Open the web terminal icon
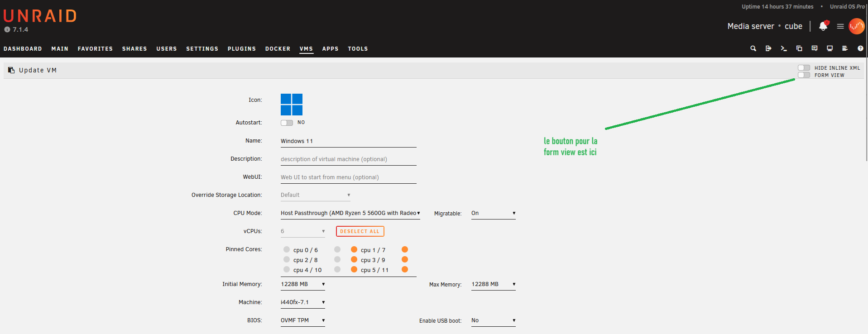868x334 pixels. [x=784, y=48]
